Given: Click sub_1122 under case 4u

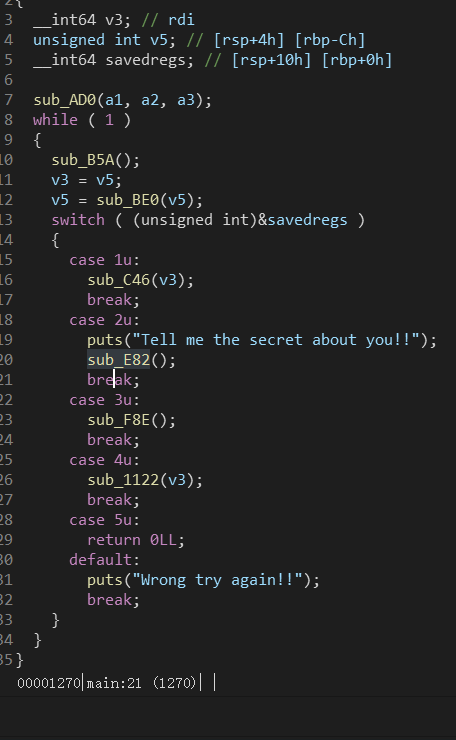Looking at the screenshot, I should point(123,480).
